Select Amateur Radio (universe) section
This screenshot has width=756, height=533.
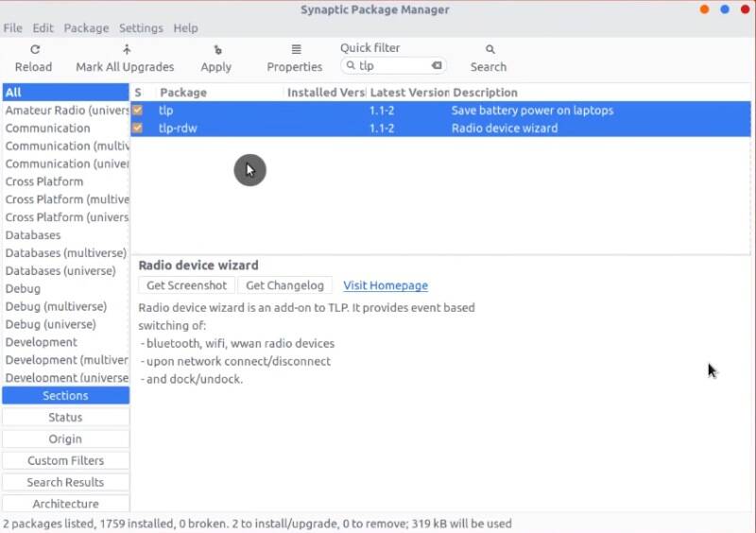click(x=65, y=110)
